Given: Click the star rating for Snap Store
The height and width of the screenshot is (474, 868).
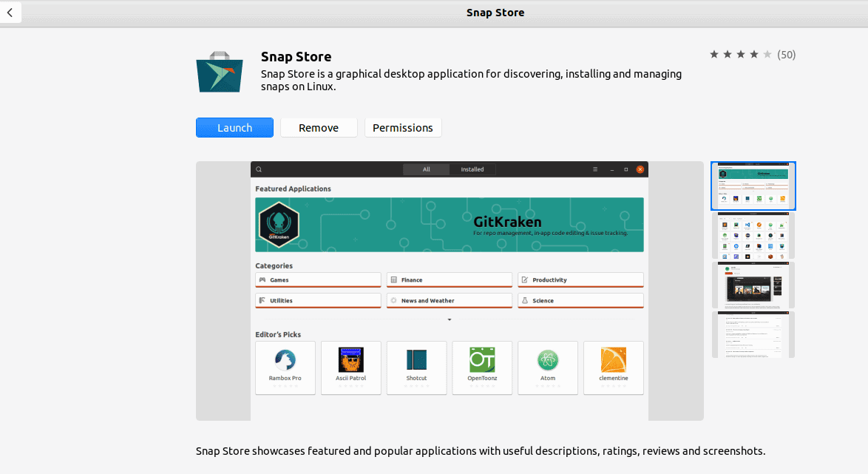Looking at the screenshot, I should [741, 54].
